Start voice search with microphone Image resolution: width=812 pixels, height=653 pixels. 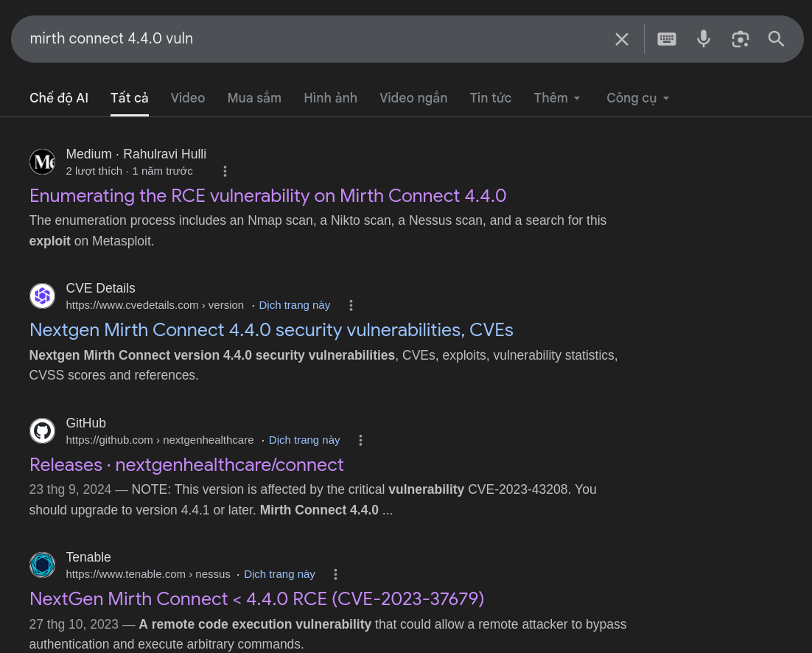[x=704, y=39]
